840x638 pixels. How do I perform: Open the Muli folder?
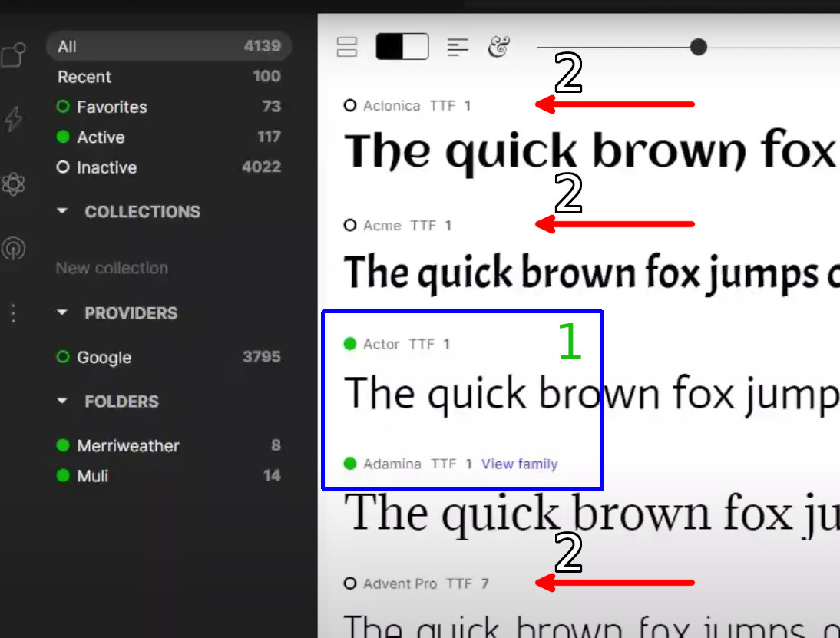click(169, 476)
